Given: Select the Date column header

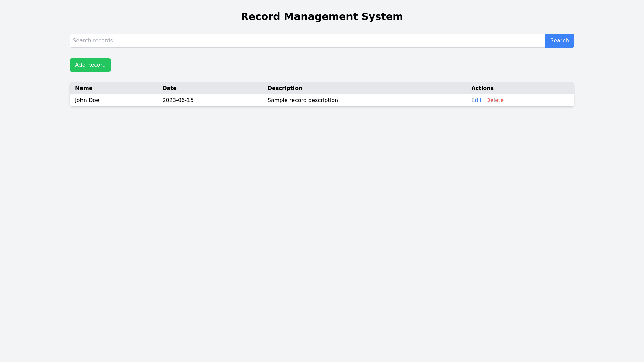Looking at the screenshot, I should 169,88.
